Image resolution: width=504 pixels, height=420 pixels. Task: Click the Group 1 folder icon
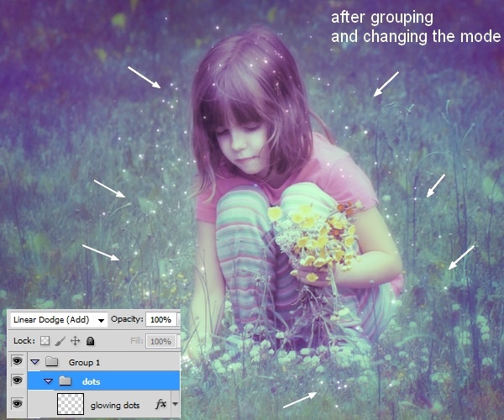tap(51, 361)
